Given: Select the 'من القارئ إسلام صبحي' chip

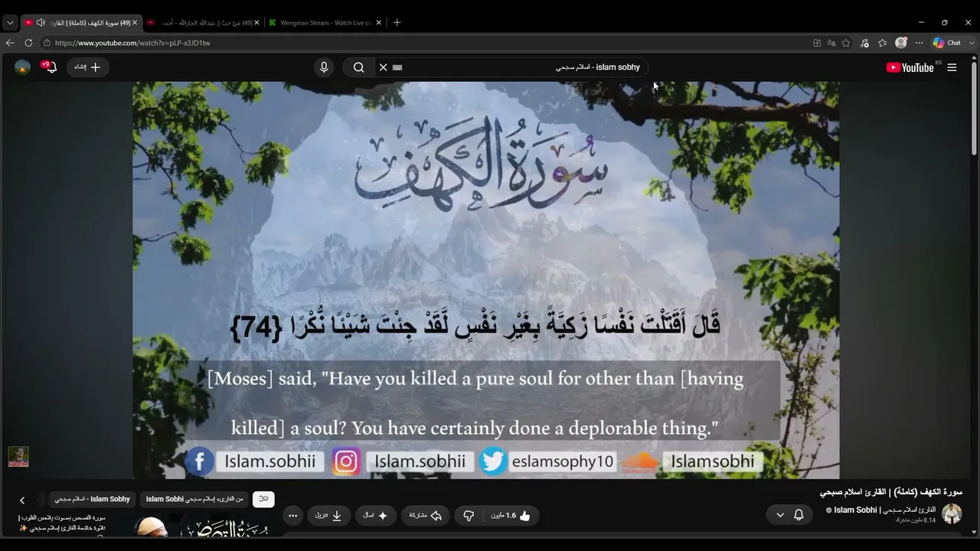Looking at the screenshot, I should (194, 499).
